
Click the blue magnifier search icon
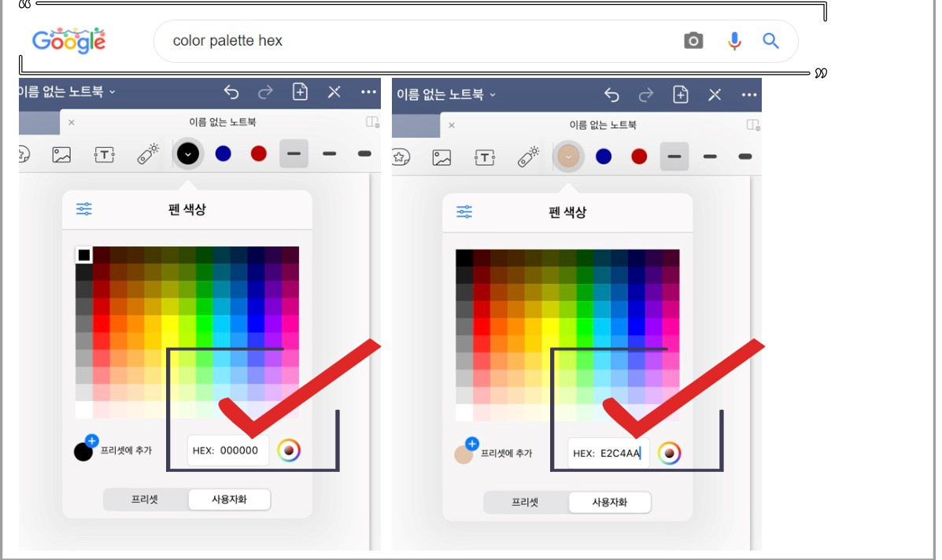770,41
